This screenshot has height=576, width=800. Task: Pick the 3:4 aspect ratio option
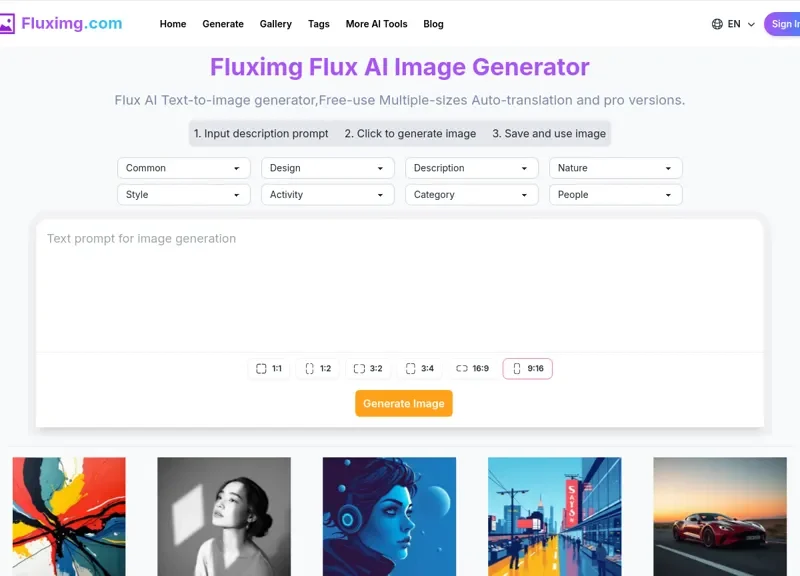[419, 369]
